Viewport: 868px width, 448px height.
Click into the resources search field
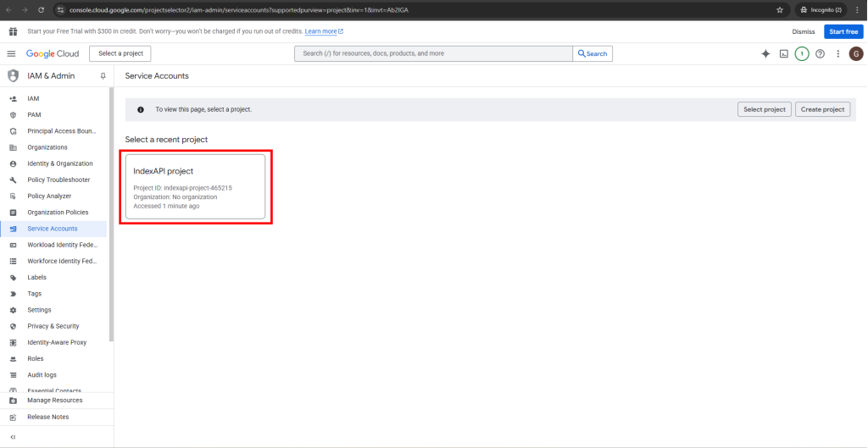click(x=434, y=53)
